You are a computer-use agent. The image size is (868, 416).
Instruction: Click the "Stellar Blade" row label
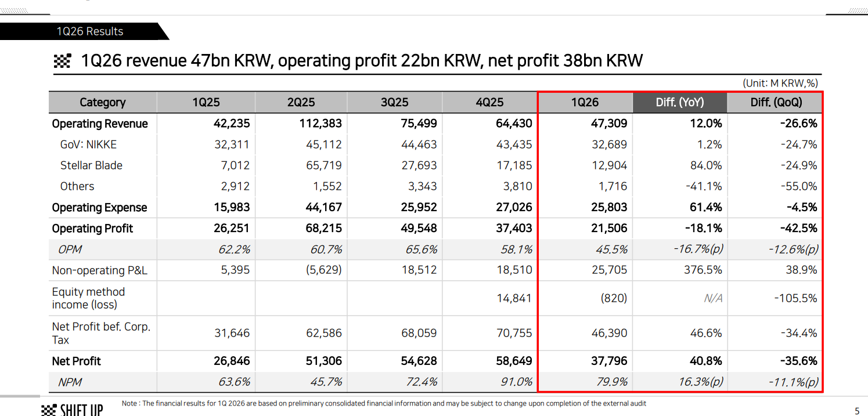click(x=91, y=165)
